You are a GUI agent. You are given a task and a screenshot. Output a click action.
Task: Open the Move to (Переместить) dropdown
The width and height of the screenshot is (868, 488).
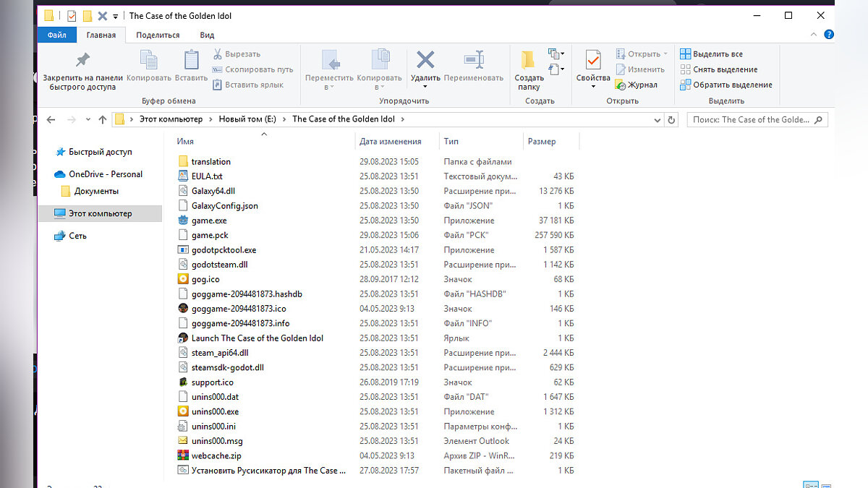point(329,87)
